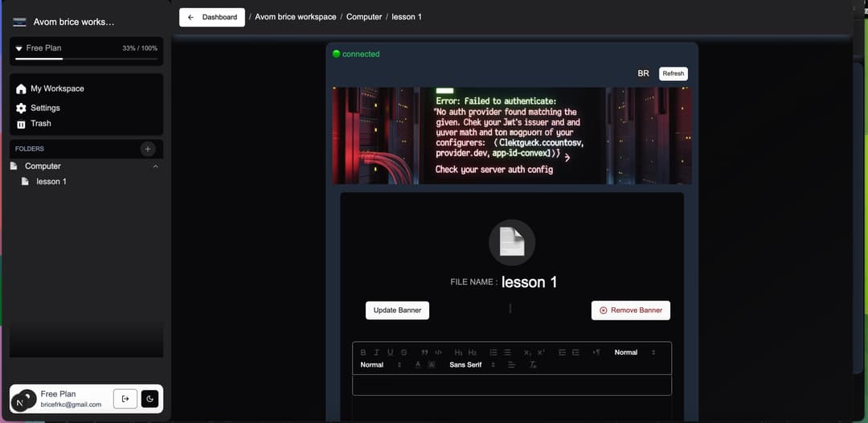
Task: Toggle italic formatting in editor toolbar
Action: [x=377, y=352]
